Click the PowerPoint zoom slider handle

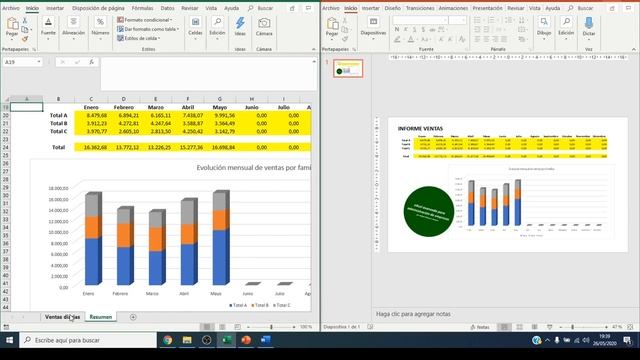(572, 327)
